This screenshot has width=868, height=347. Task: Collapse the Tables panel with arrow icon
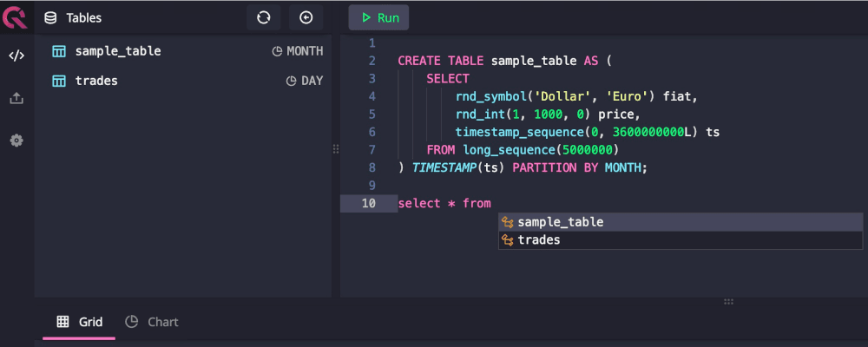tap(306, 17)
